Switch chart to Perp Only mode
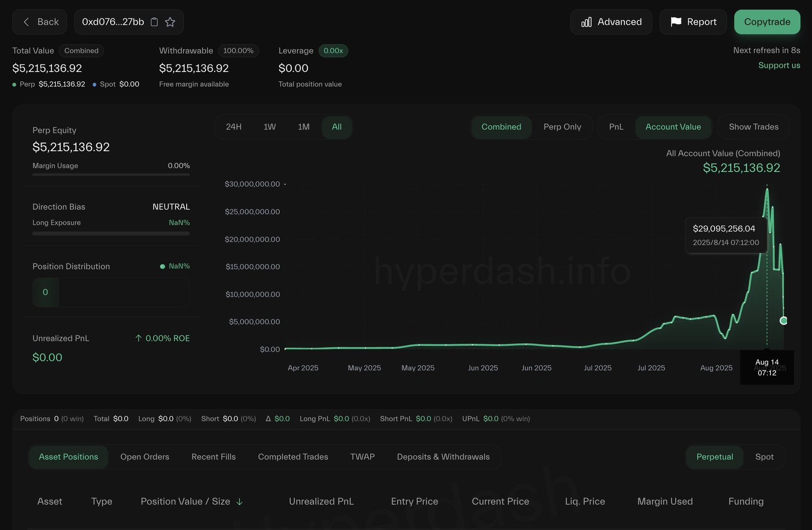 pyautogui.click(x=562, y=127)
